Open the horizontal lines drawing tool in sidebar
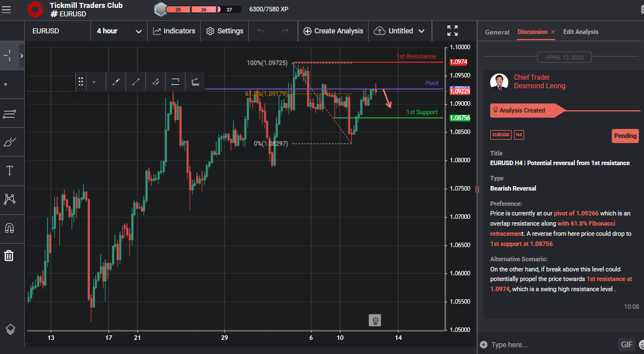 coord(9,114)
